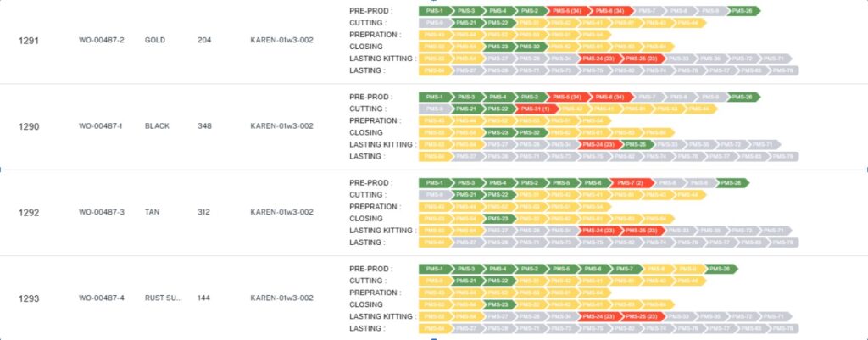Click the GOLD color cell
This screenshot has height=340, width=868.
tap(155, 40)
